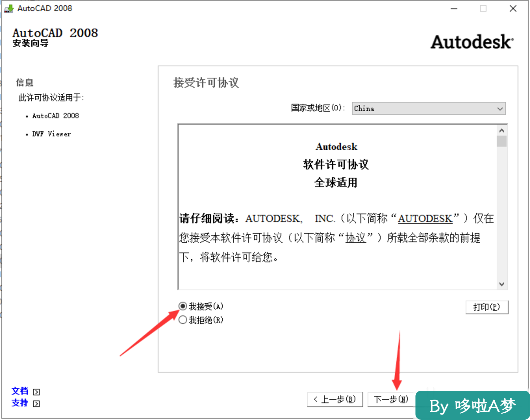Click the 打印(P) button
Screen dimensions: 530x420
point(487,307)
